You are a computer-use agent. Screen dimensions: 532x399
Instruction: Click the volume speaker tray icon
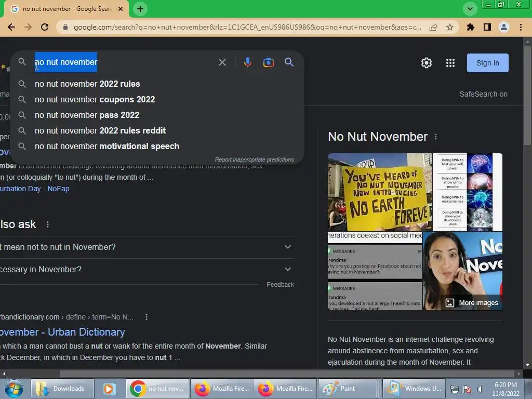[480, 389]
